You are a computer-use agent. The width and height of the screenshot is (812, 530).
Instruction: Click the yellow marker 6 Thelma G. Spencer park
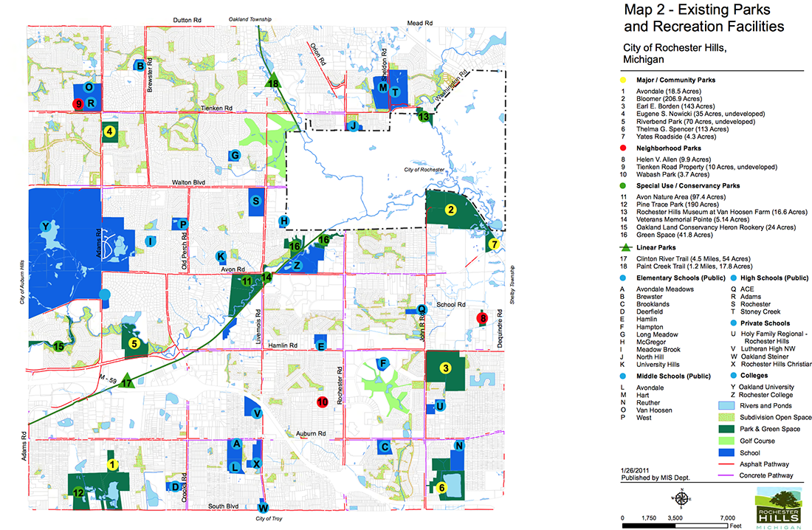(x=441, y=487)
